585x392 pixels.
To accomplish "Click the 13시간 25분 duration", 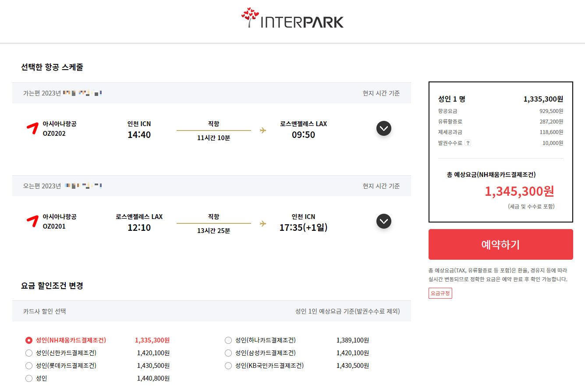I will pos(214,230).
